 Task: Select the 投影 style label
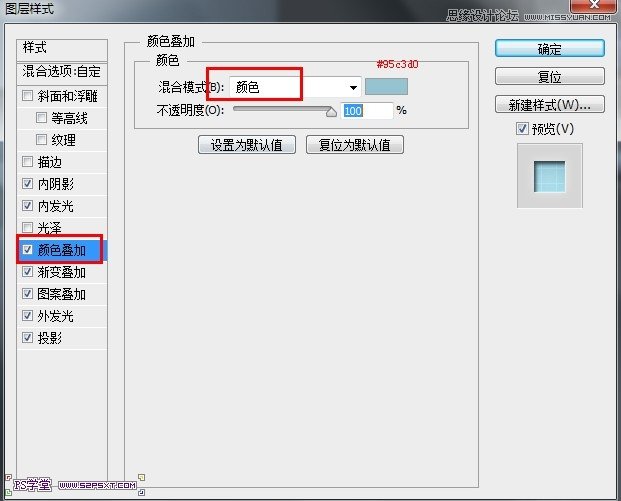pos(50,338)
